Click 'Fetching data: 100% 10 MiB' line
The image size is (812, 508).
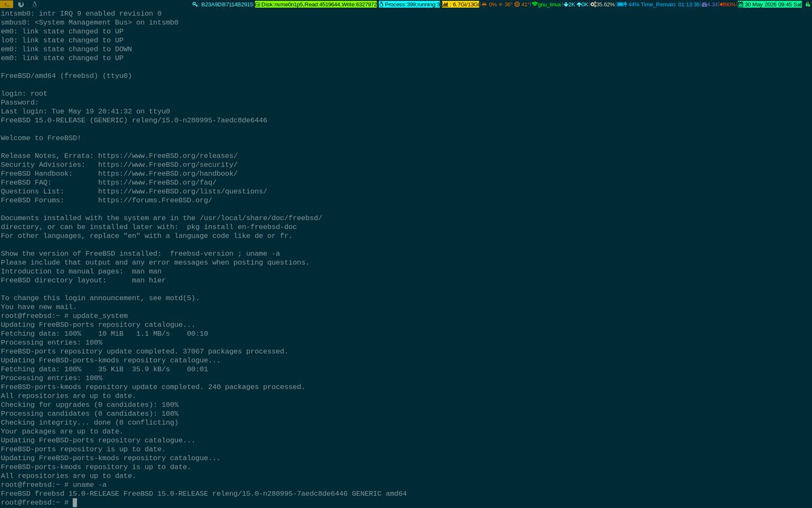coord(104,334)
